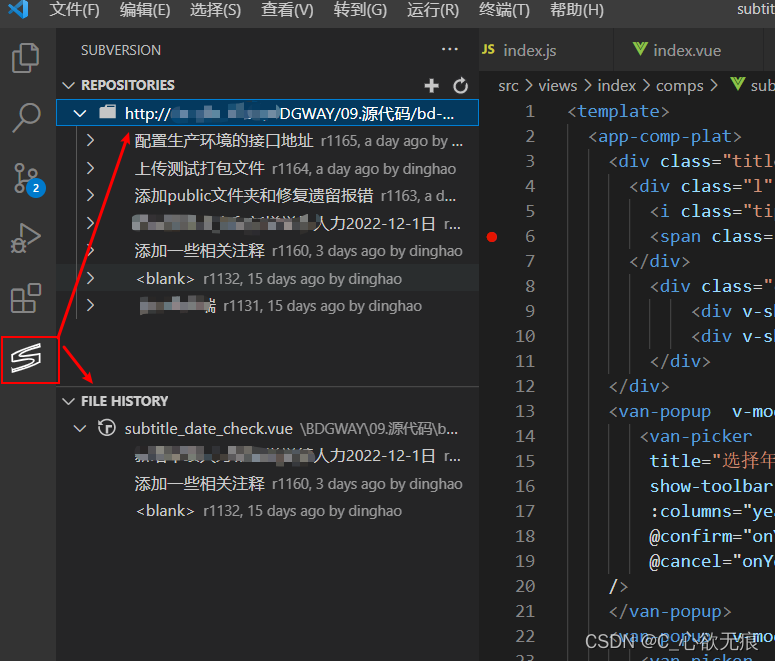Click the views breadcrumb segment

[558, 86]
